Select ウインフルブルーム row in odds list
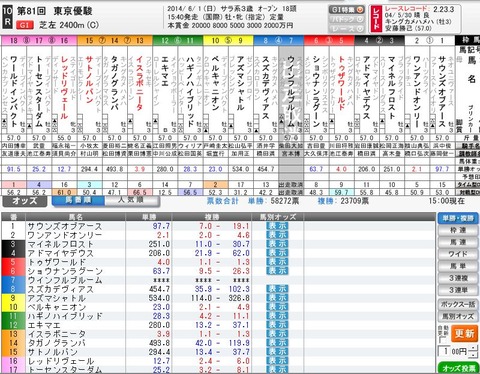Screen dimensions: 480x374 pyautogui.click(x=218, y=280)
